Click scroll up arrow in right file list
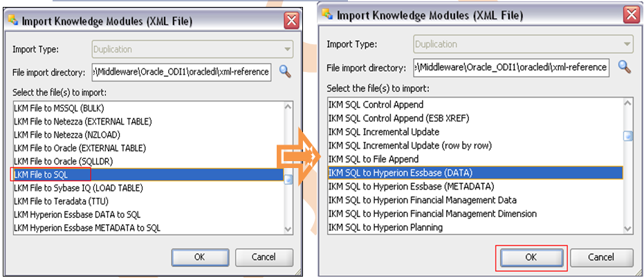The width and height of the screenshot is (644, 278). coord(628,102)
